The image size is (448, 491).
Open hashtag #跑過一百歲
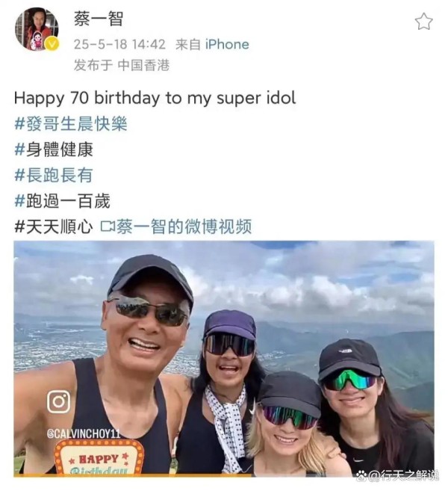(62, 201)
